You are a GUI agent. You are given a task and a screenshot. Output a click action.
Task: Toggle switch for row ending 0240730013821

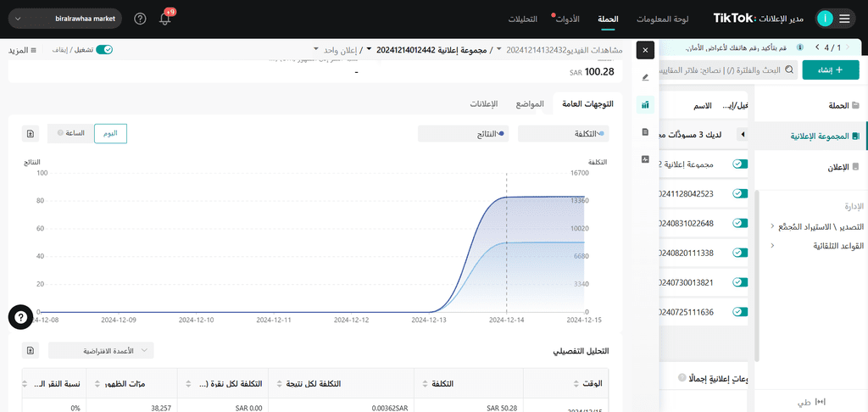[x=740, y=281]
